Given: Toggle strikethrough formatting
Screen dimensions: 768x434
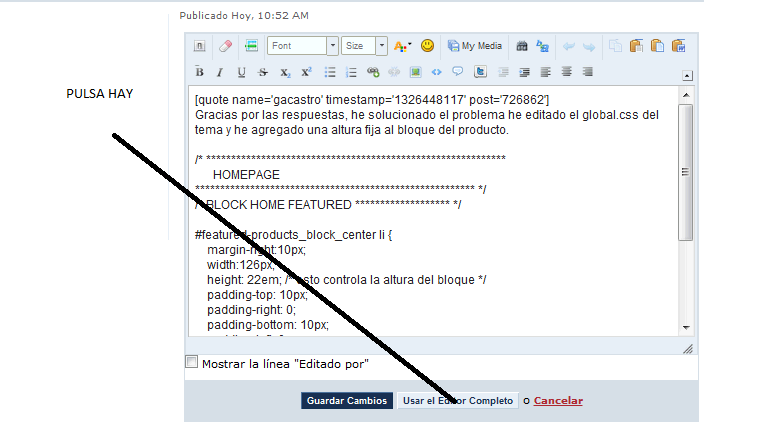Looking at the screenshot, I should pos(263,72).
